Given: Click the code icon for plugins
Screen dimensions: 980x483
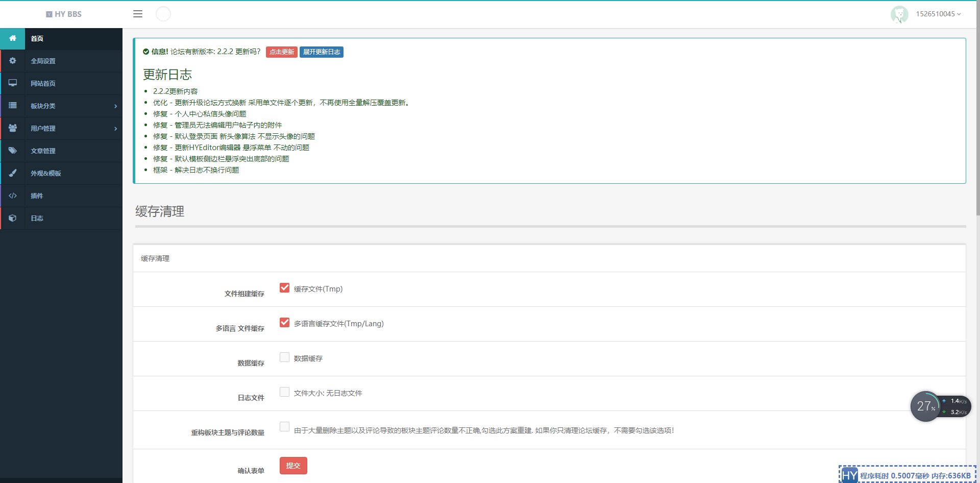Looking at the screenshot, I should [13, 196].
